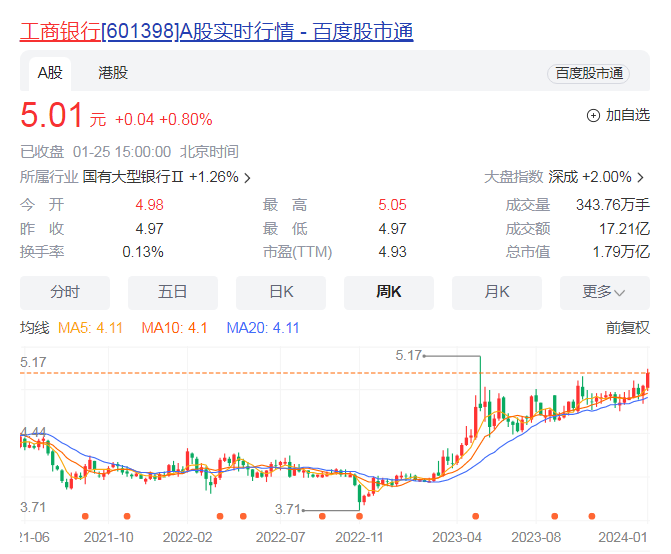The width and height of the screenshot is (671, 554).
Task: Click the 成交额 value 17.21亿
Action: click(624, 229)
